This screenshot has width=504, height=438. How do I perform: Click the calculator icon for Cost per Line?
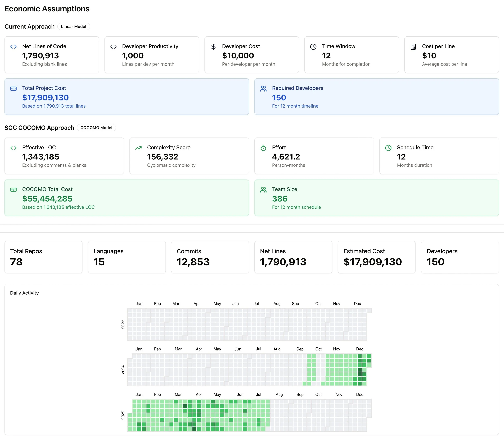(x=413, y=47)
